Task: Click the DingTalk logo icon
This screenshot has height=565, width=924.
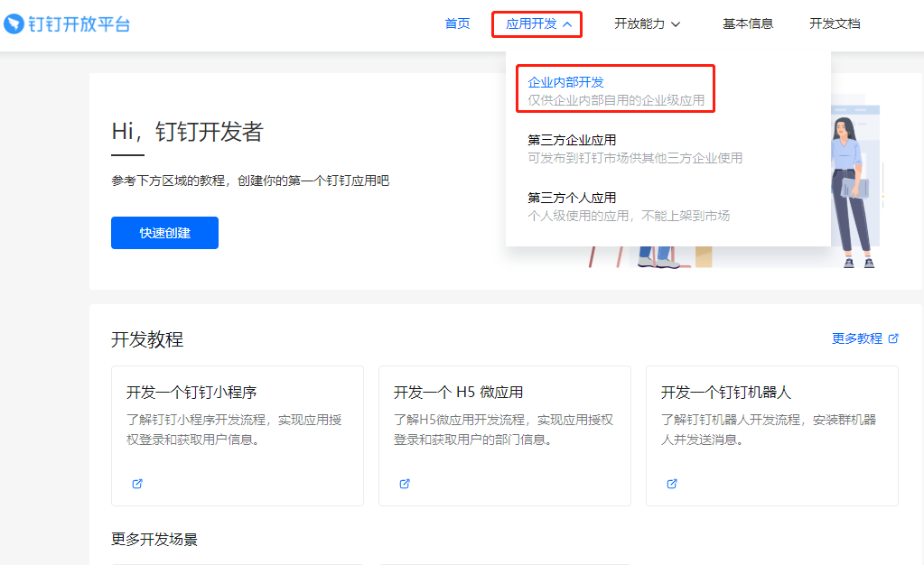Action: tap(14, 24)
